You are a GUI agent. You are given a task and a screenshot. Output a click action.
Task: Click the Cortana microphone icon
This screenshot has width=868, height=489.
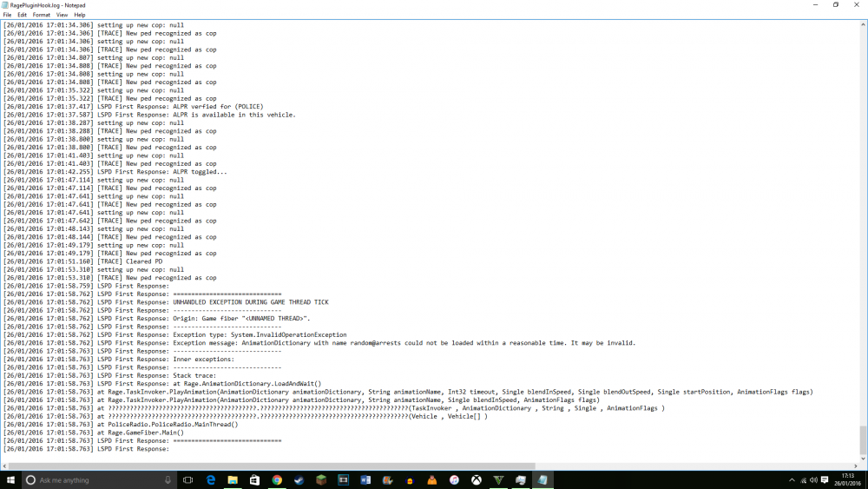(168, 480)
